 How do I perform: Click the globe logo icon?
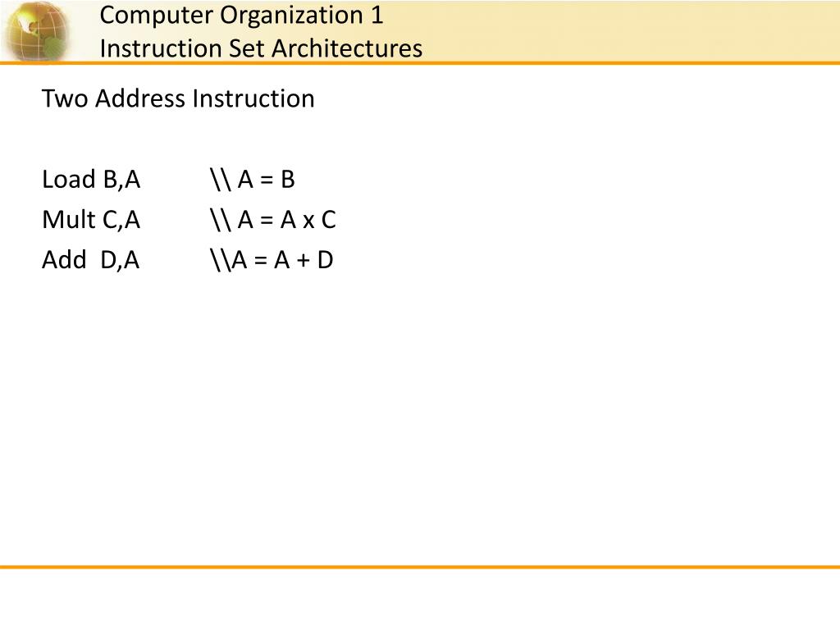(36, 30)
